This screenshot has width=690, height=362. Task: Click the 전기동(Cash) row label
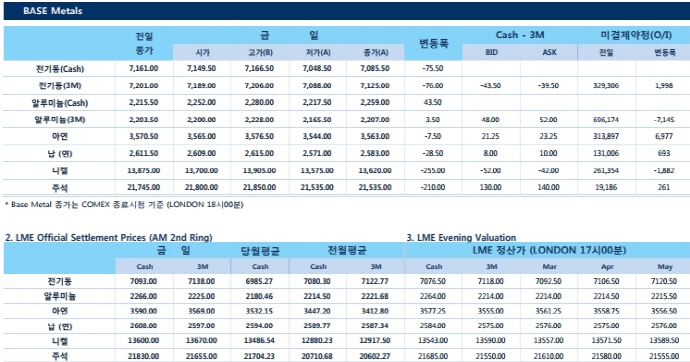pyautogui.click(x=60, y=69)
